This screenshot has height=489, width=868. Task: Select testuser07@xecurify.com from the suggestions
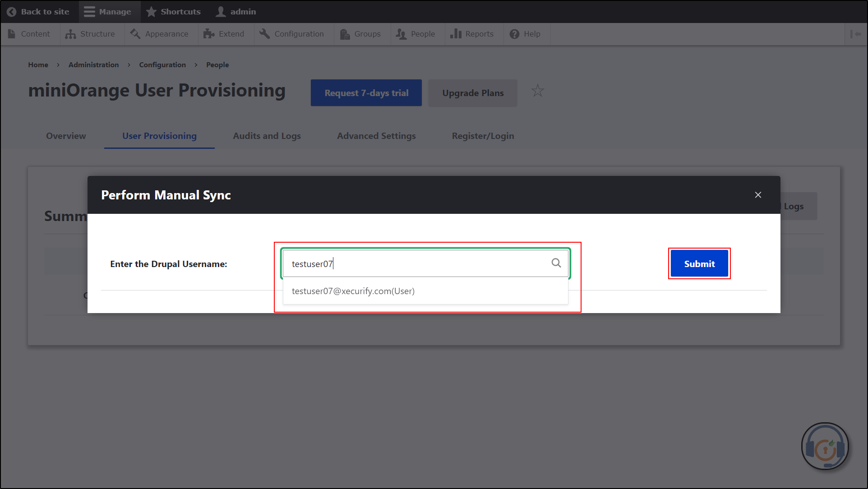tap(353, 291)
